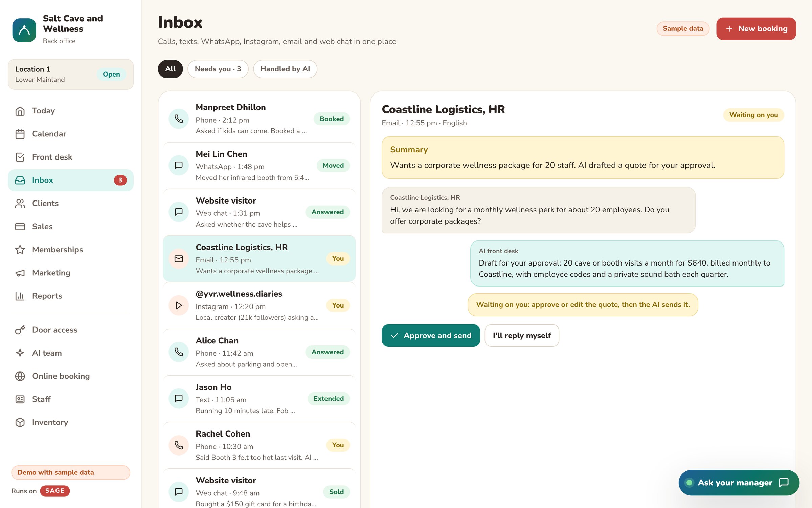
Task: Open Mei Lin Chen WhatsApp conversation
Action: pyautogui.click(x=259, y=166)
